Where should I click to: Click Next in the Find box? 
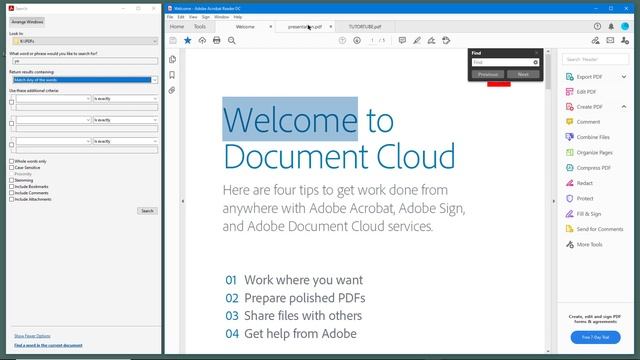523,74
